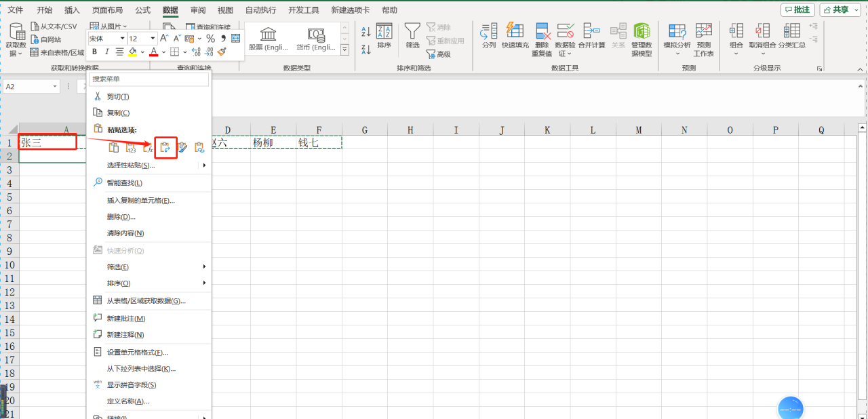Screen dimensions: 868x419
Task: Click the 批注 (Comments) button
Action: pyautogui.click(x=797, y=9)
